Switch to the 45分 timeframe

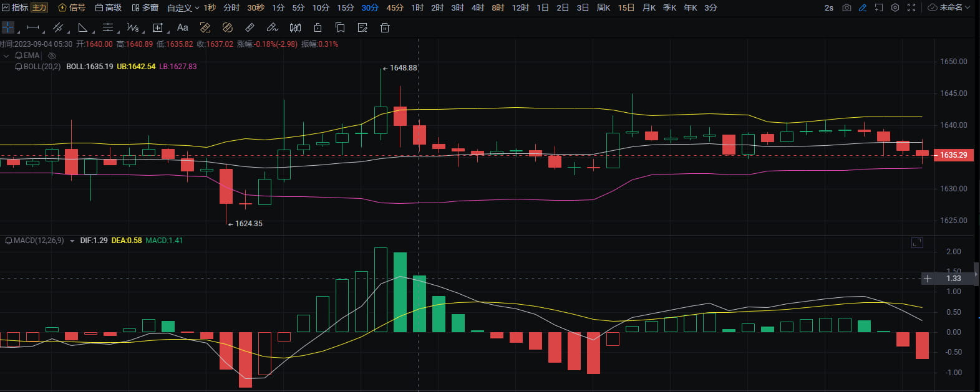point(395,7)
